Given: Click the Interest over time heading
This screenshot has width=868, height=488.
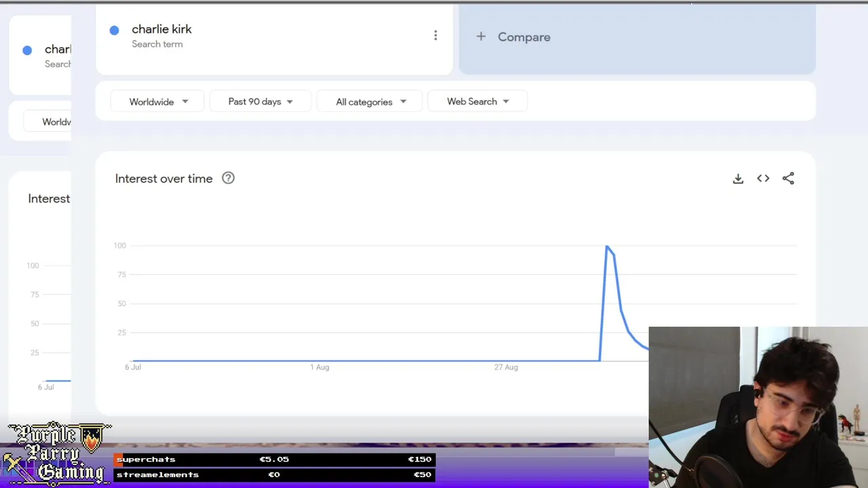Looking at the screenshot, I should [164, 178].
